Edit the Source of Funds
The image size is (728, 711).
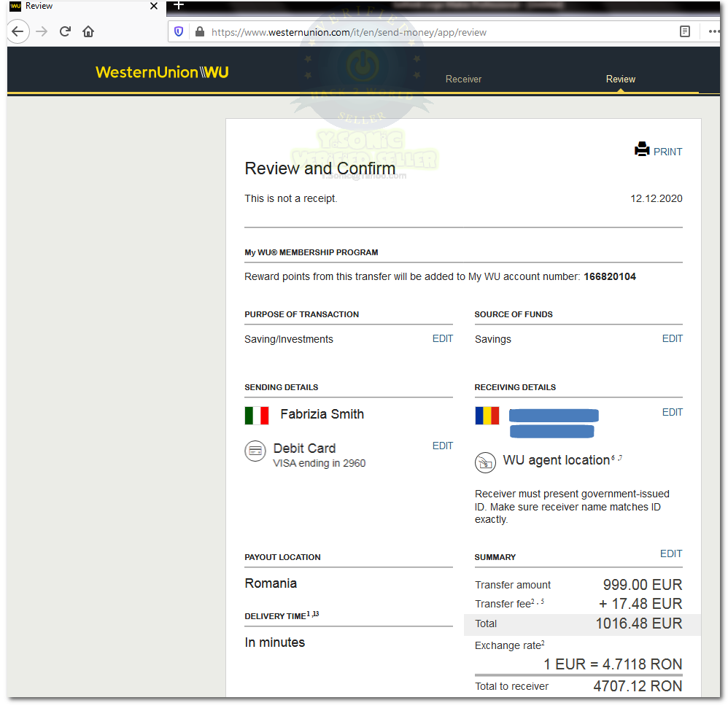tap(673, 339)
